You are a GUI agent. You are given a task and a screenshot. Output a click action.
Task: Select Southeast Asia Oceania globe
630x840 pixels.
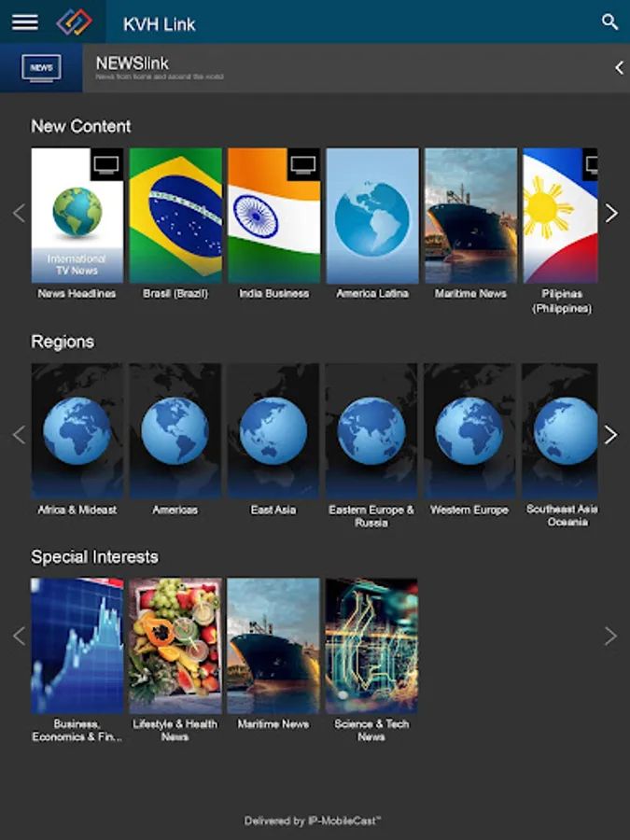(x=560, y=430)
